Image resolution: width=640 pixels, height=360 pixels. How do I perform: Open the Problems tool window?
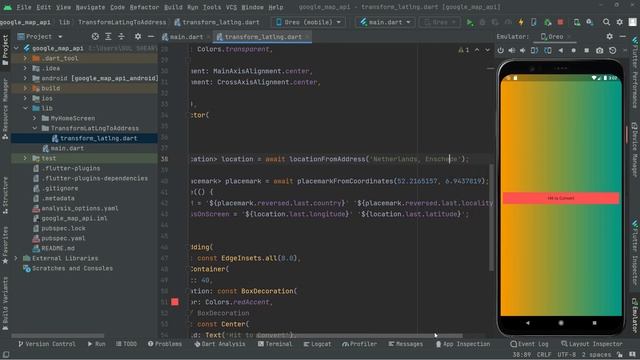[x=165, y=344]
